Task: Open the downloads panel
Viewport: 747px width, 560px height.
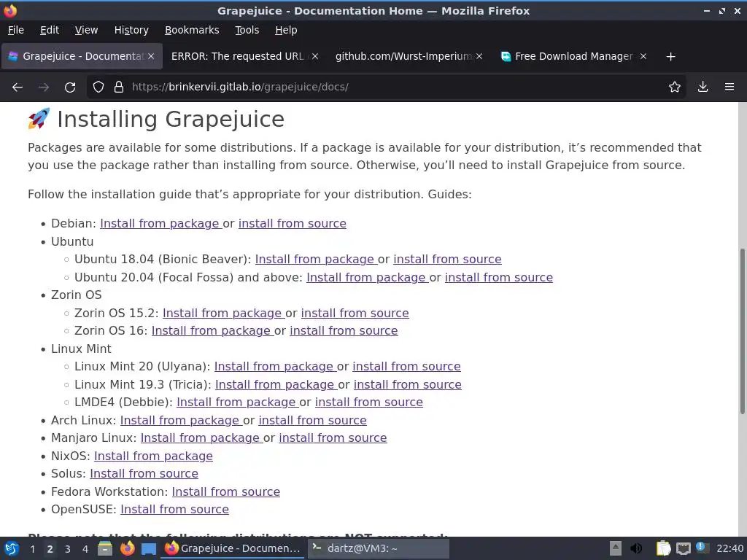Action: 703,87
